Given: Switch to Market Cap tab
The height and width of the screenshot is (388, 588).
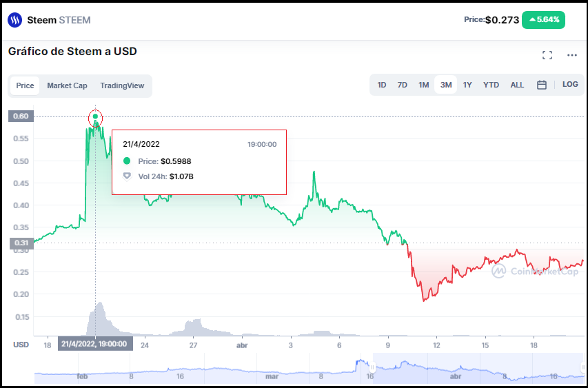Looking at the screenshot, I should 67,85.
